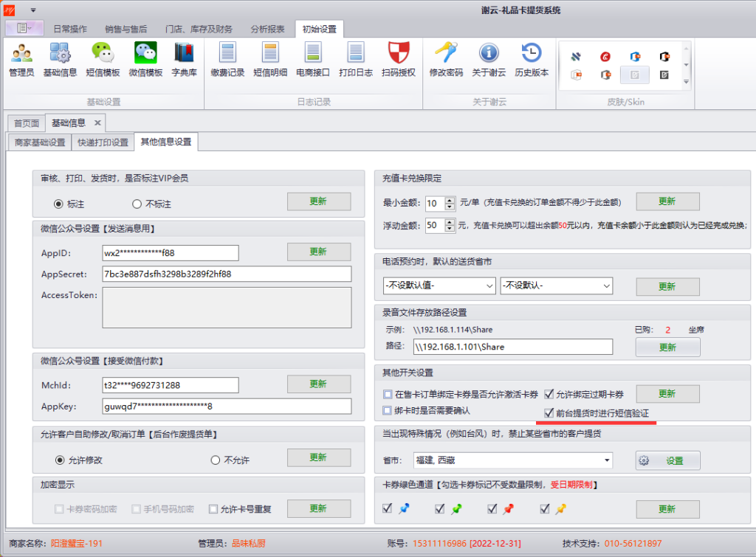Click the AppSecret input field
This screenshot has height=557, width=756.
click(x=227, y=274)
